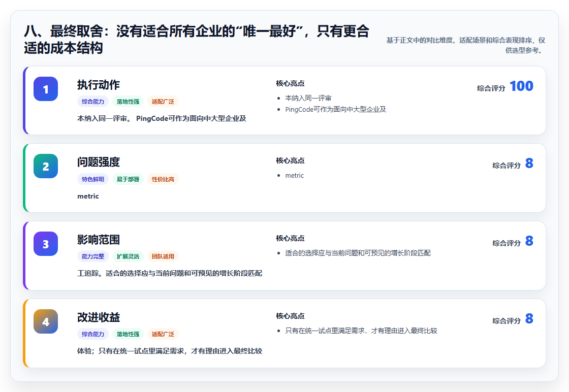Select the 易于部署 tag
The width and height of the screenshot is (569, 392).
pyautogui.click(x=128, y=179)
